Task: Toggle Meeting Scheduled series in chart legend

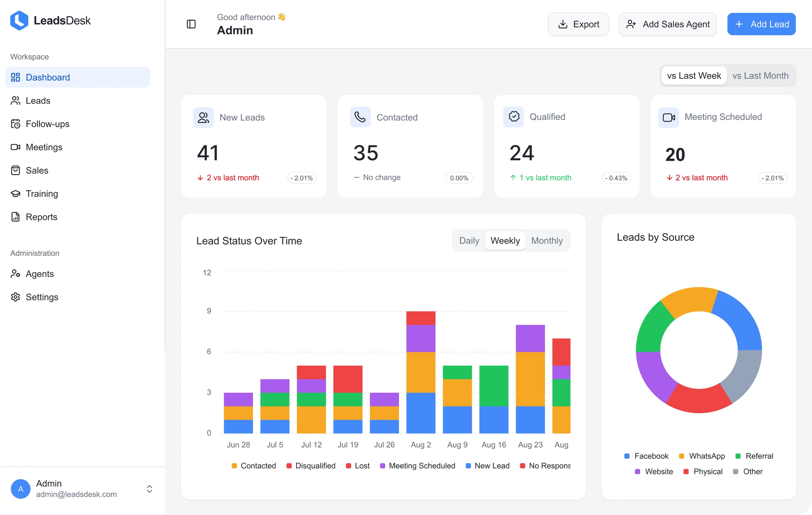Action: [x=418, y=466]
